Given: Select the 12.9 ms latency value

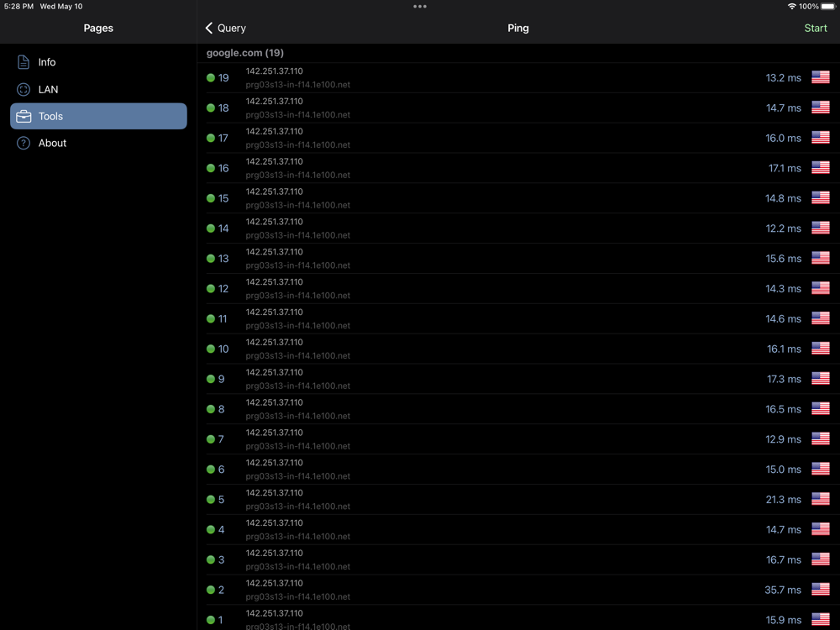Looking at the screenshot, I should coord(783,438).
